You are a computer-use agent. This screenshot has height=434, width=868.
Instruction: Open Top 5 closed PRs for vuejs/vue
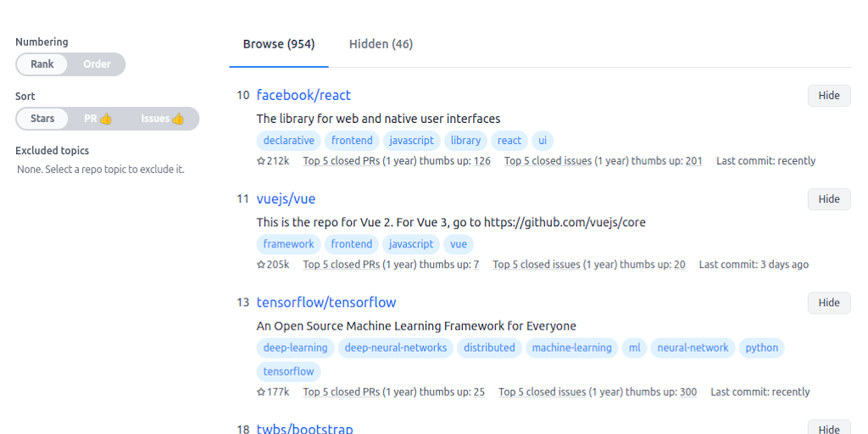(x=342, y=264)
